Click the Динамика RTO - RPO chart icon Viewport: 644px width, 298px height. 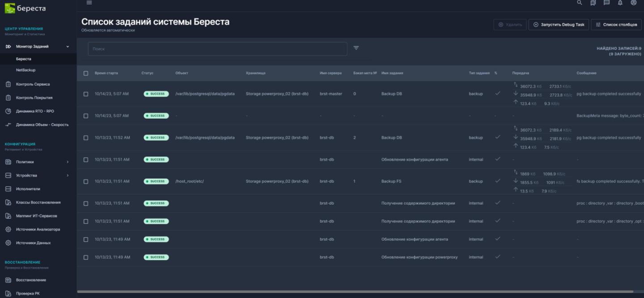(8, 111)
